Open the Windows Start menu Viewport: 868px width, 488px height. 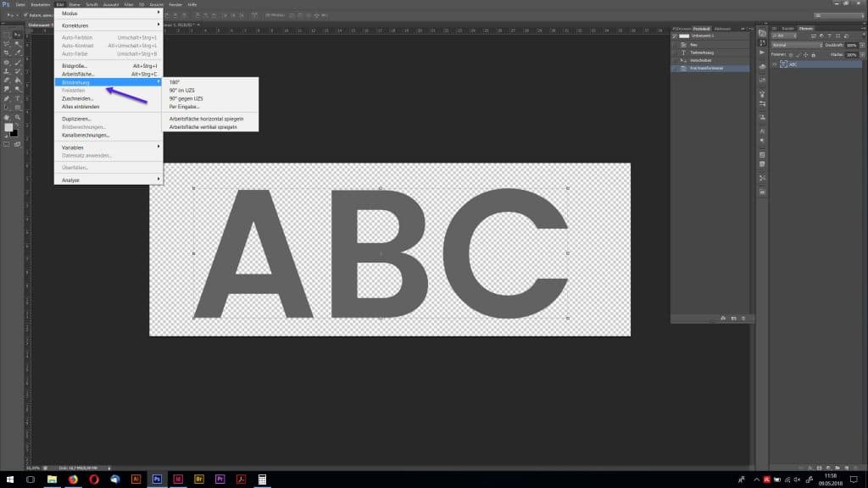click(x=9, y=480)
